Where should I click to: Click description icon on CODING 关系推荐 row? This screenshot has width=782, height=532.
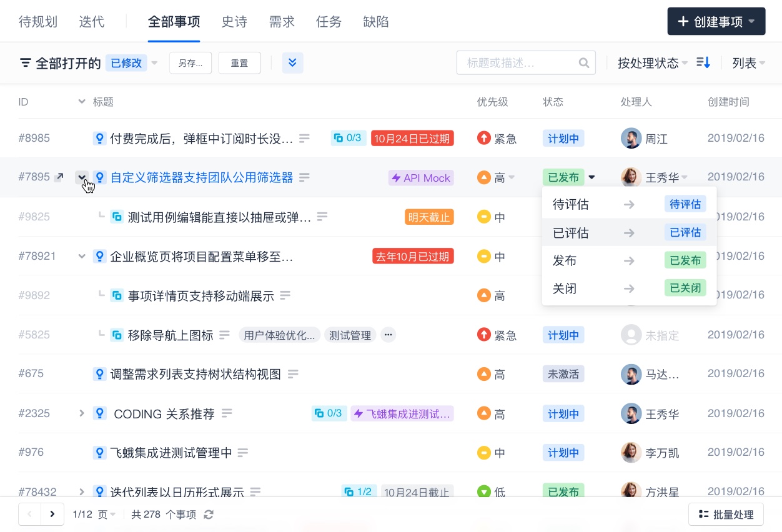coord(227,413)
